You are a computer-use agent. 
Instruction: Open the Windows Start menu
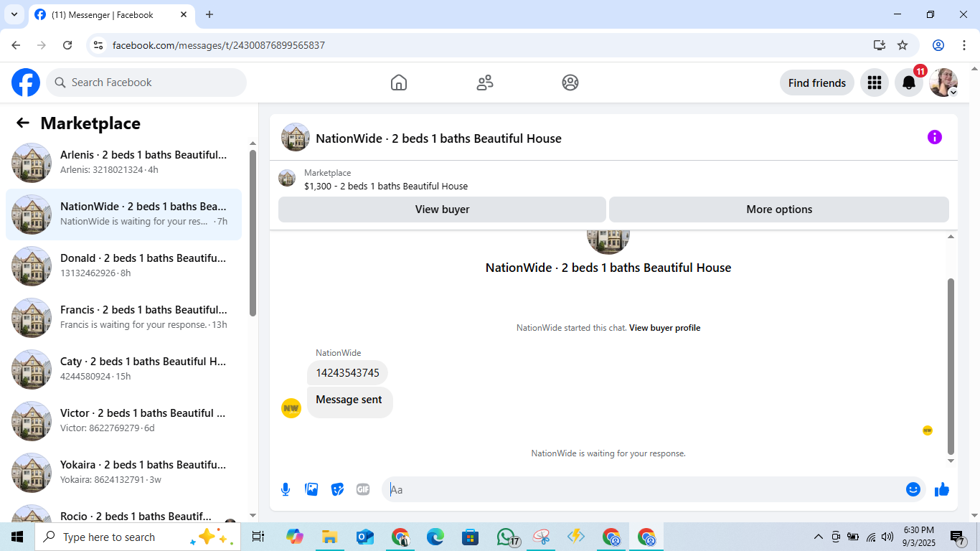tap(17, 537)
